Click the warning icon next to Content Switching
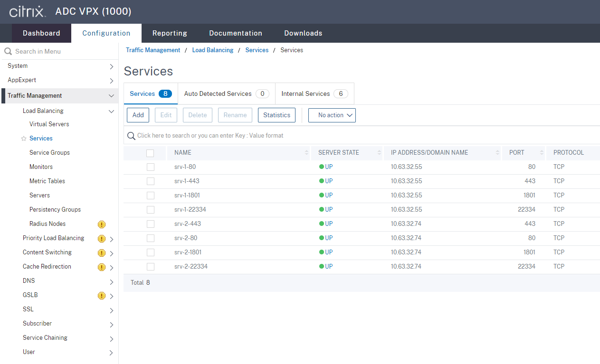Viewport: 600px width, 364px height. 101,252
